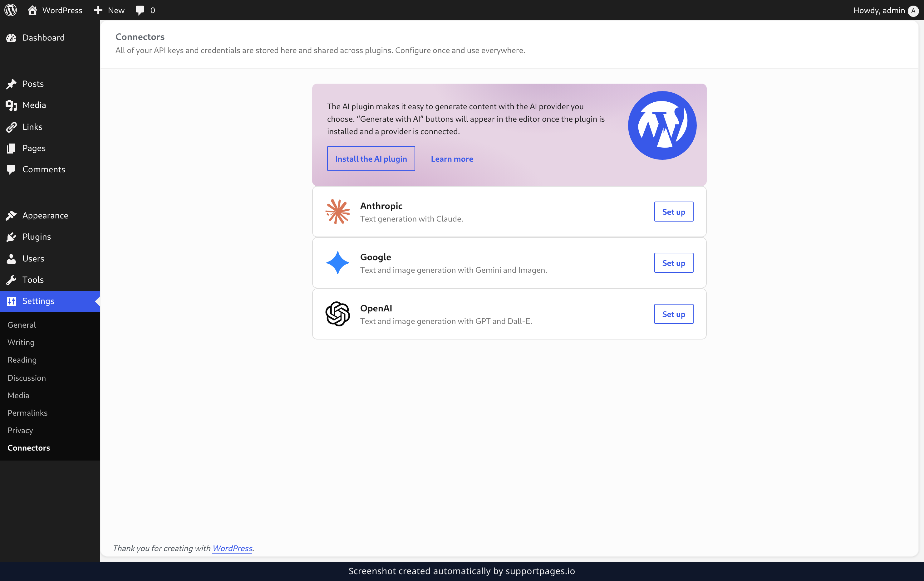Open Discussion settings submenu

[x=27, y=378]
